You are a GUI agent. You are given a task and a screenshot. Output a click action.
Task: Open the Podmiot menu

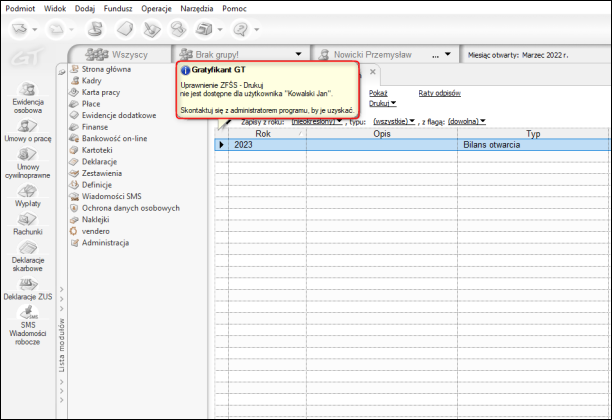click(x=20, y=8)
